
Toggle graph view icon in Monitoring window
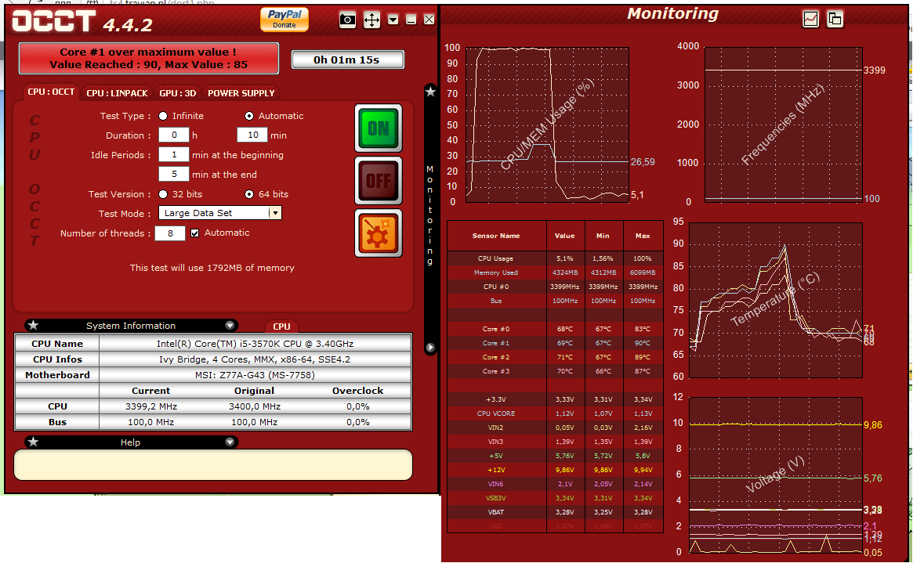(811, 19)
